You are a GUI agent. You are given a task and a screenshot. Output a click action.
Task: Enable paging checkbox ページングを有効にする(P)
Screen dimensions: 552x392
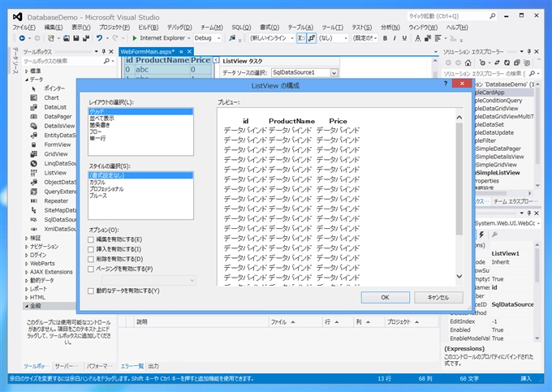pyautogui.click(x=91, y=269)
